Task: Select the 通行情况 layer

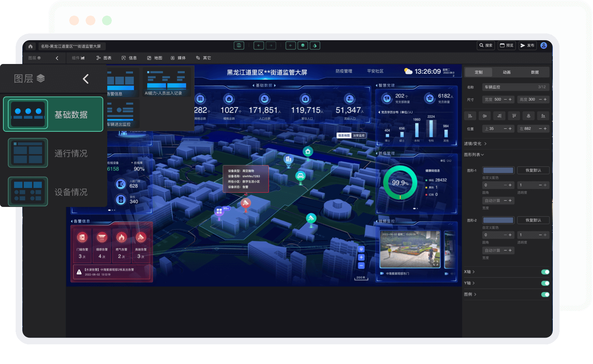Action: pos(53,153)
